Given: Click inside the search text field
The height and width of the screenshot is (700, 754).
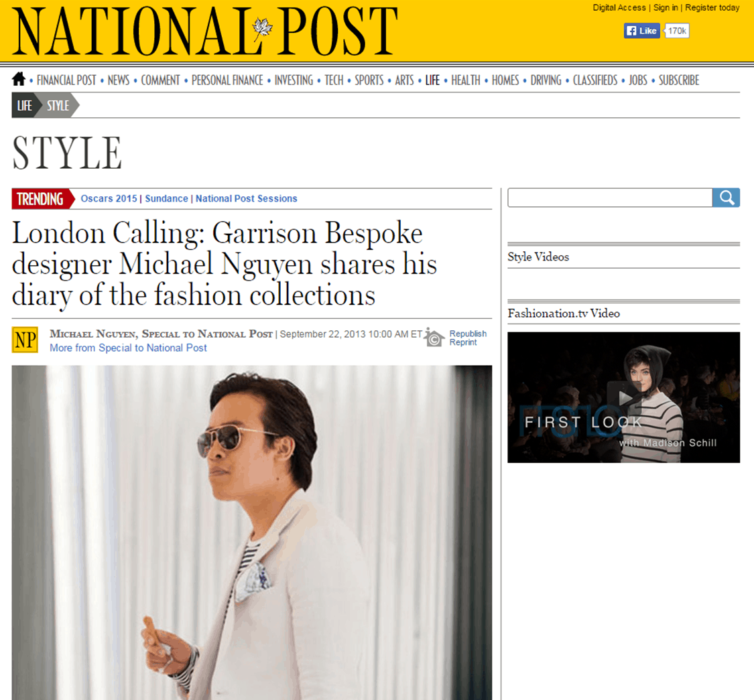Looking at the screenshot, I should [x=610, y=198].
